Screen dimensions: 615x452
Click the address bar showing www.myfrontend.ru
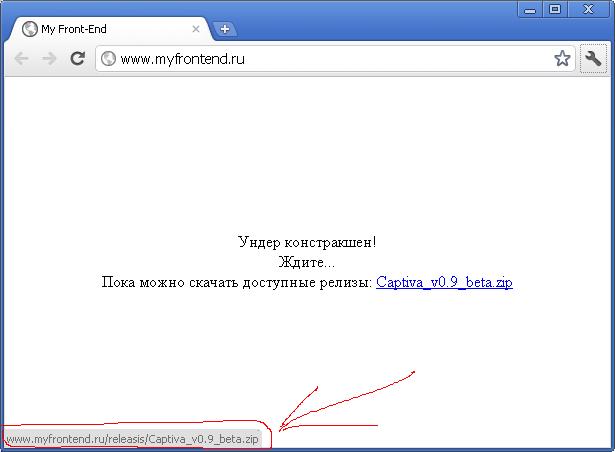coord(335,59)
